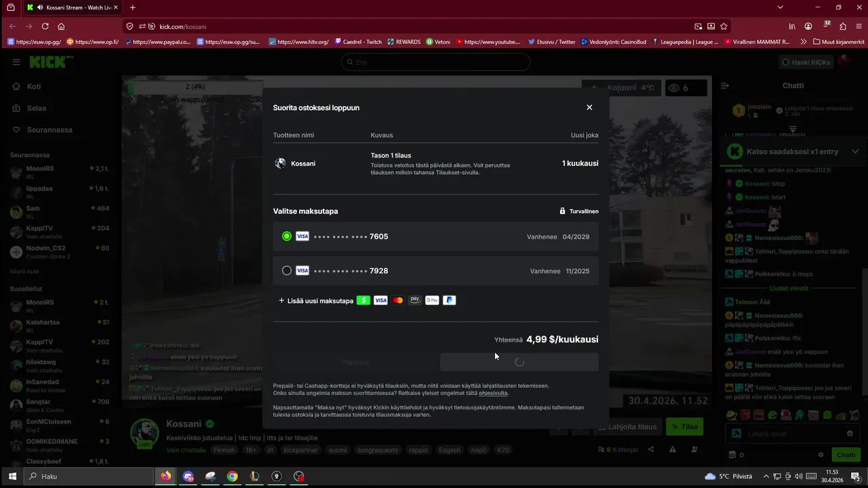Open Firefox extensions puzzle icon
The width and height of the screenshot is (868, 488).
tap(843, 26)
